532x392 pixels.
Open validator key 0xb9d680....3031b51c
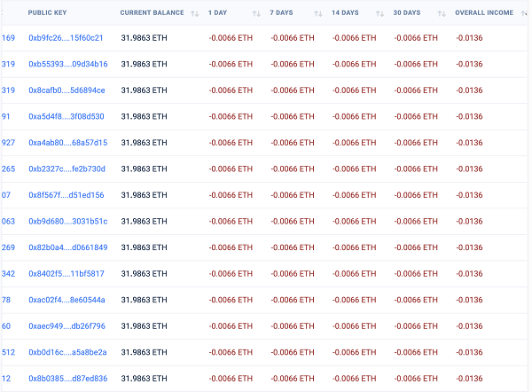[x=67, y=221]
